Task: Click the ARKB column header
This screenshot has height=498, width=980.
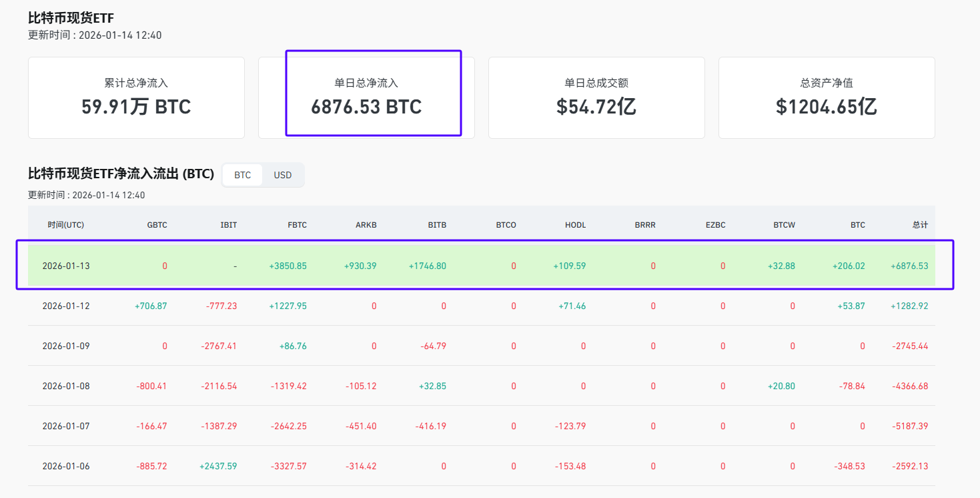Action: coord(366,225)
